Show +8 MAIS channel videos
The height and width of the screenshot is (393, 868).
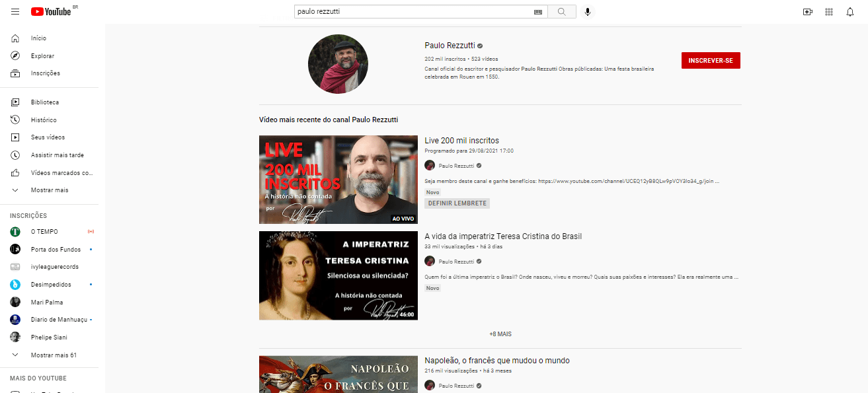(x=500, y=334)
